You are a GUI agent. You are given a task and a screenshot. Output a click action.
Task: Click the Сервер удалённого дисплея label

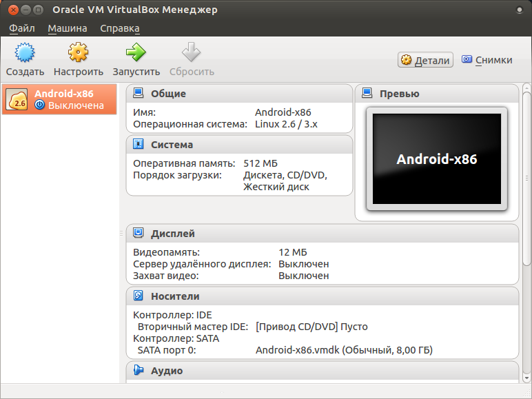pyautogui.click(x=202, y=264)
